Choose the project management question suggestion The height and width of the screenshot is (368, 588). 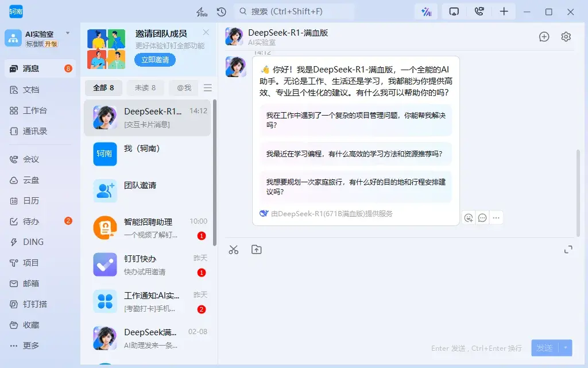[x=355, y=120]
